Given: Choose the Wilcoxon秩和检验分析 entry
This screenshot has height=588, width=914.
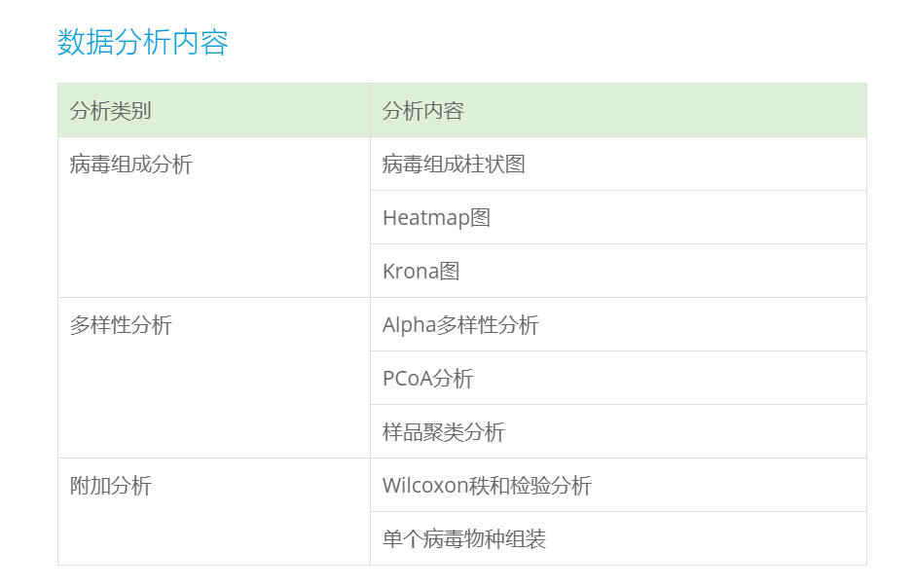Looking at the screenshot, I should pyautogui.click(x=487, y=486).
